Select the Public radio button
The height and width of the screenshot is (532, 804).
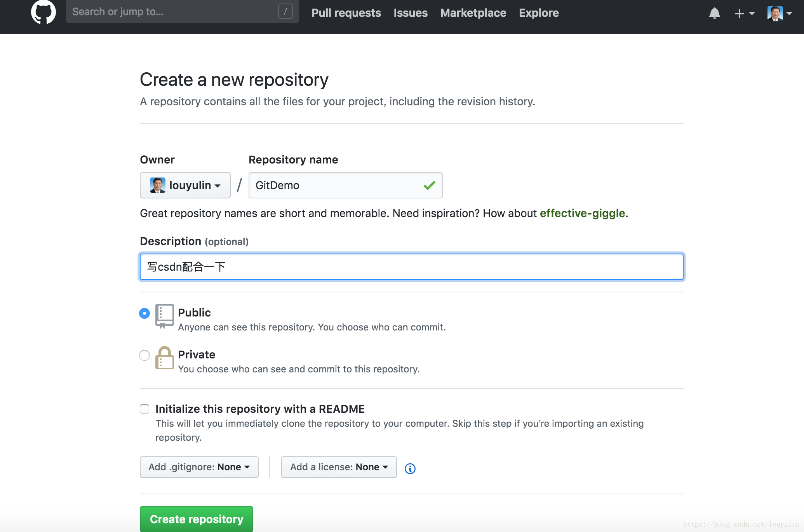point(144,313)
